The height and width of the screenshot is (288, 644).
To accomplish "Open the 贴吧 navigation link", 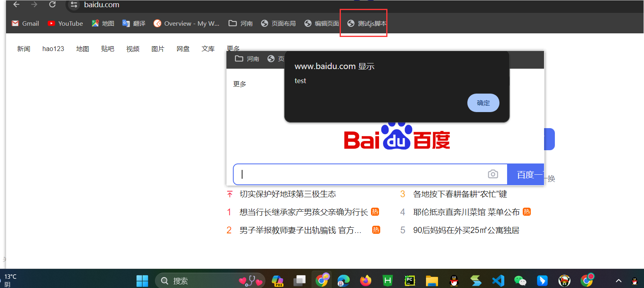I will click(108, 49).
